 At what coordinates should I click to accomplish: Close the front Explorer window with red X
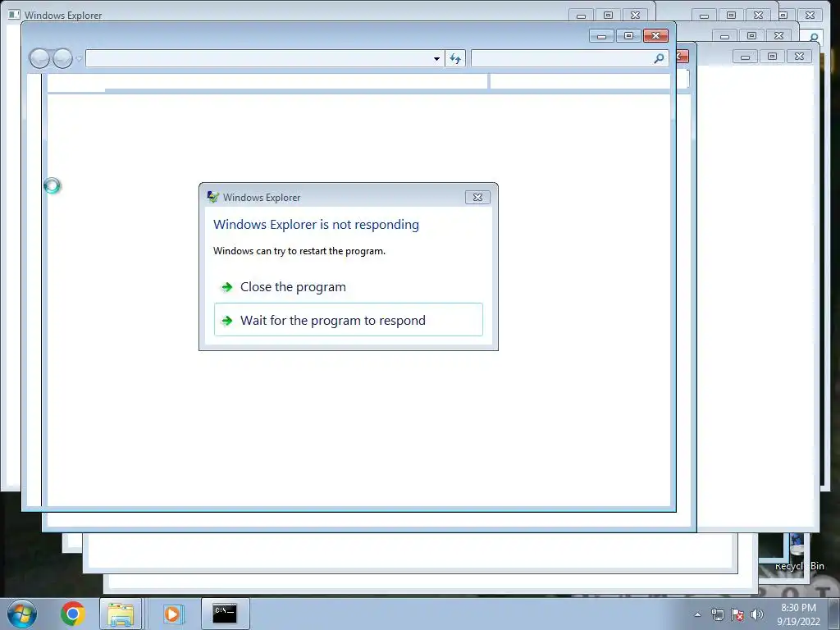click(655, 36)
